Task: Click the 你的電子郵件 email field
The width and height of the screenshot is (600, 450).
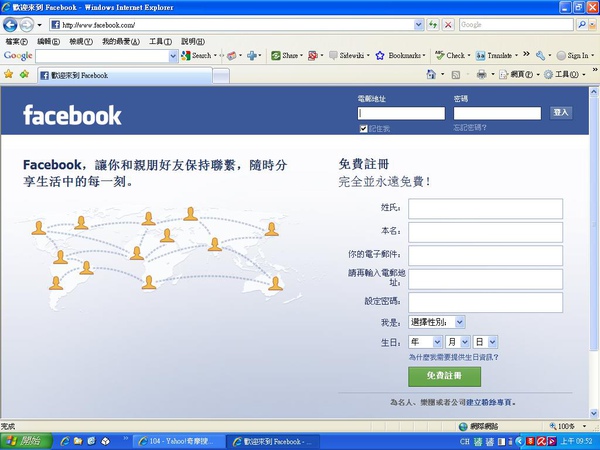Action: (x=485, y=256)
